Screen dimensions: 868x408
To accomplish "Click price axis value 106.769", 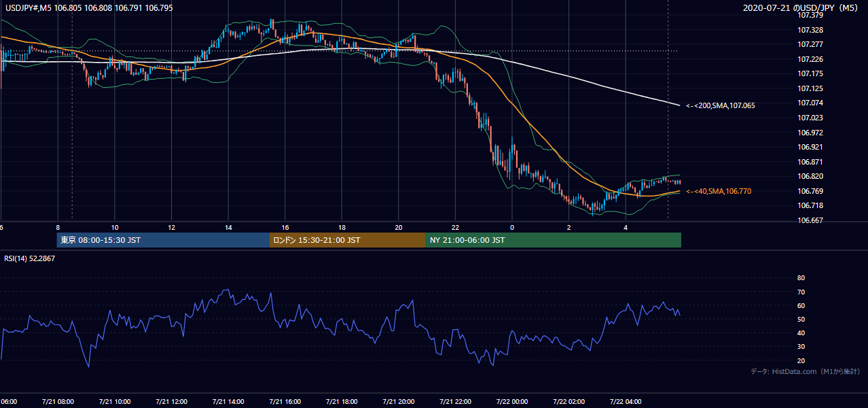I will [810, 191].
